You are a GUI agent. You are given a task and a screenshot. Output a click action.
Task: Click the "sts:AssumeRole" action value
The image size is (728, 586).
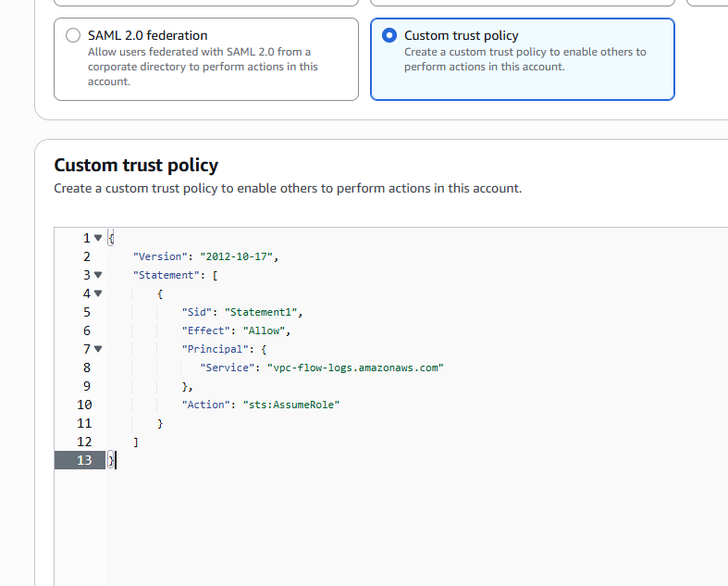click(291, 405)
